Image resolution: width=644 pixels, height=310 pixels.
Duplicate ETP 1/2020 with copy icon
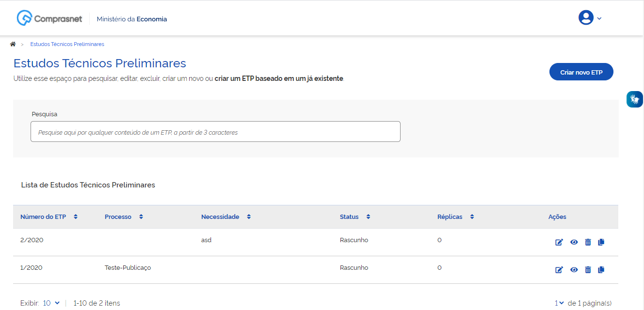pyautogui.click(x=601, y=270)
